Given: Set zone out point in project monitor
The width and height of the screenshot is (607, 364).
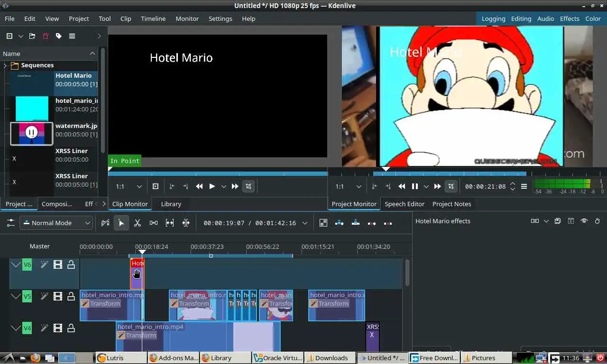Looking at the screenshot, I should 388,186.
